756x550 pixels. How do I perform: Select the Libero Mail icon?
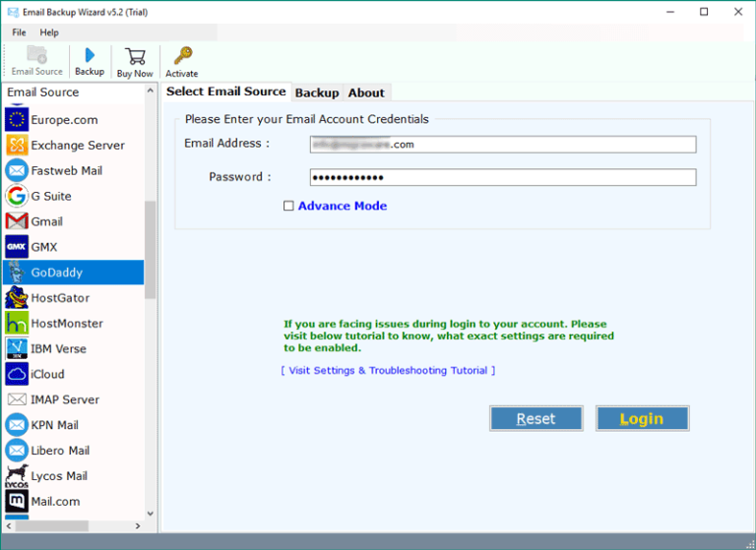[x=17, y=451]
